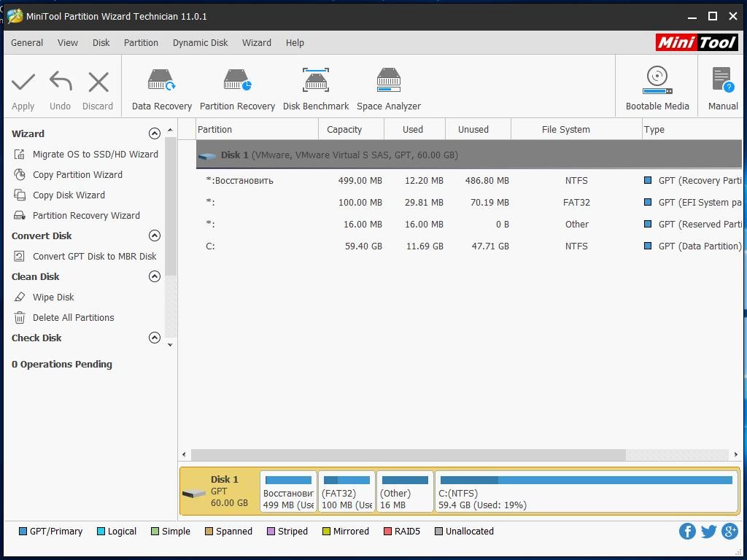Image resolution: width=747 pixels, height=560 pixels.
Task: Click sidebar scroll down arrow
Action: pos(170,345)
